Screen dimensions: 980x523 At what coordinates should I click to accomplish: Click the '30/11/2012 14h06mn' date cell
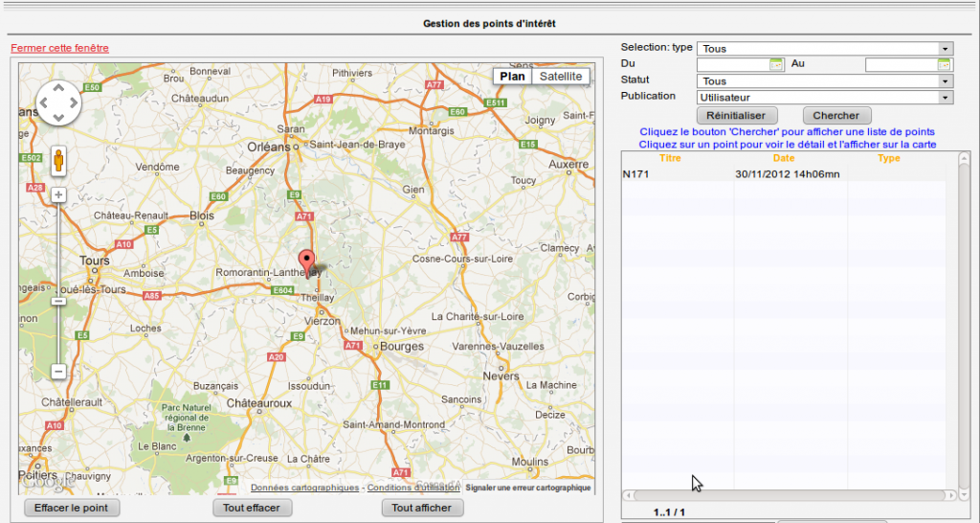[788, 174]
